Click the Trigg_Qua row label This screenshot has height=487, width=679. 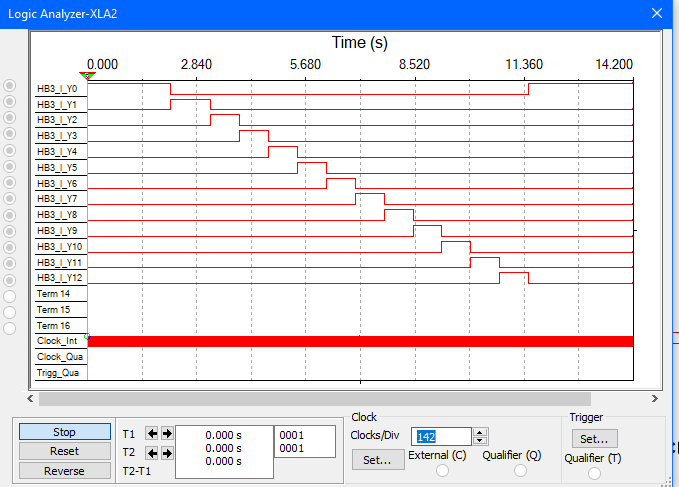click(58, 373)
